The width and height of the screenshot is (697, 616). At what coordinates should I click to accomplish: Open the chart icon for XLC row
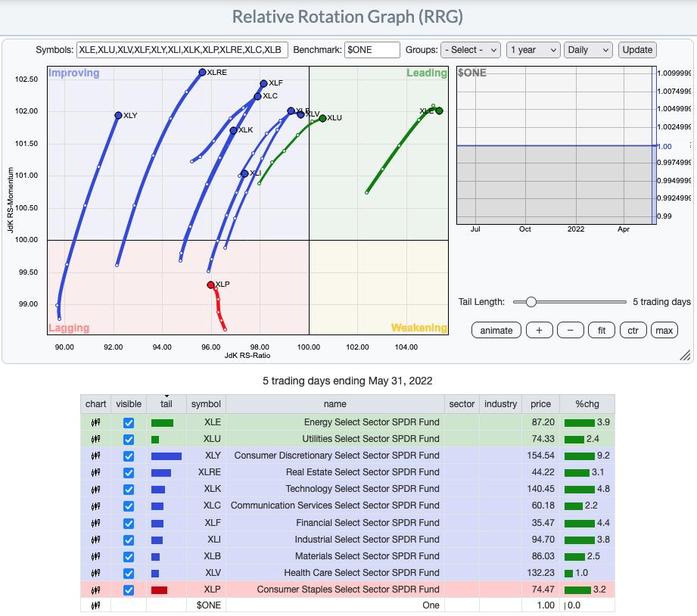point(95,506)
